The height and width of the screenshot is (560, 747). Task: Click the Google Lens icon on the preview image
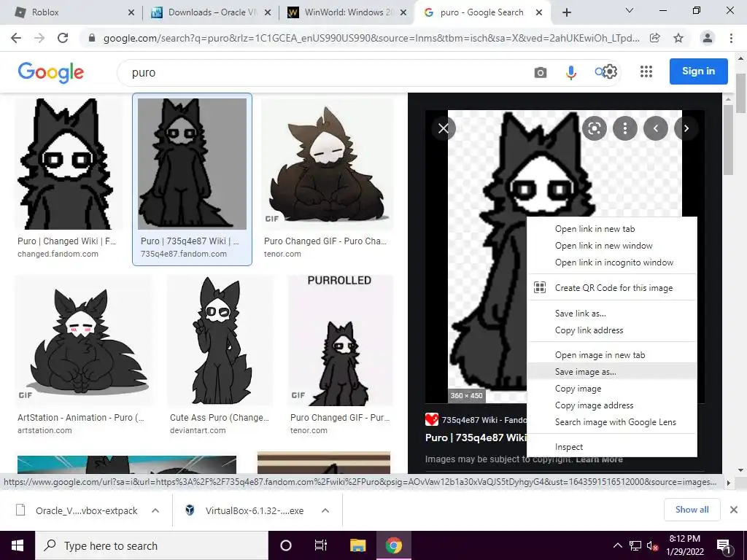pos(594,128)
